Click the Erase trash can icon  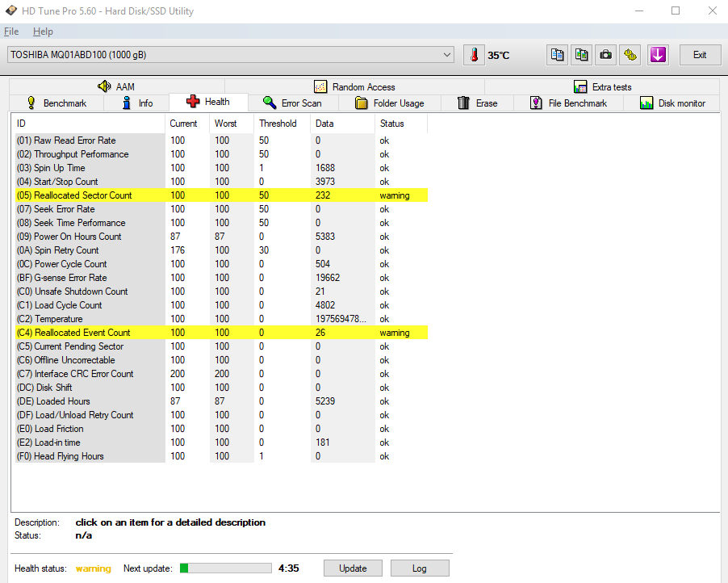463,103
